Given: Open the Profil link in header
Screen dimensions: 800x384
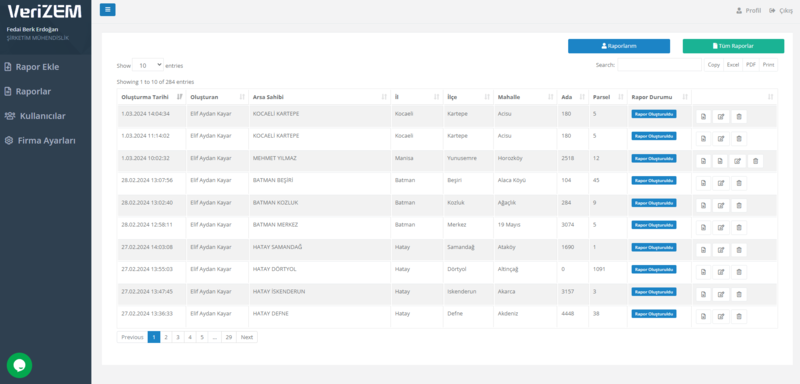Looking at the screenshot, I should click(x=749, y=11).
